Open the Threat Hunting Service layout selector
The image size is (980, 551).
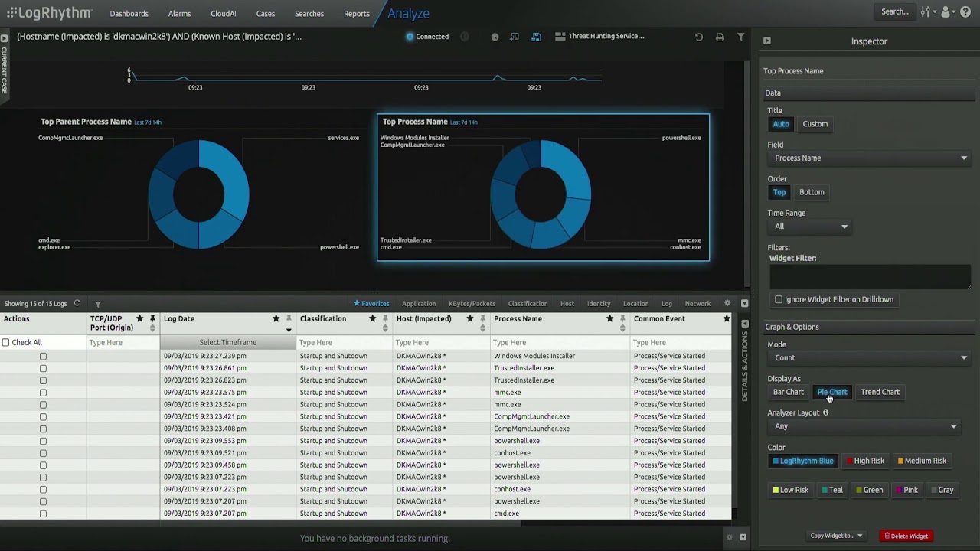(x=599, y=36)
